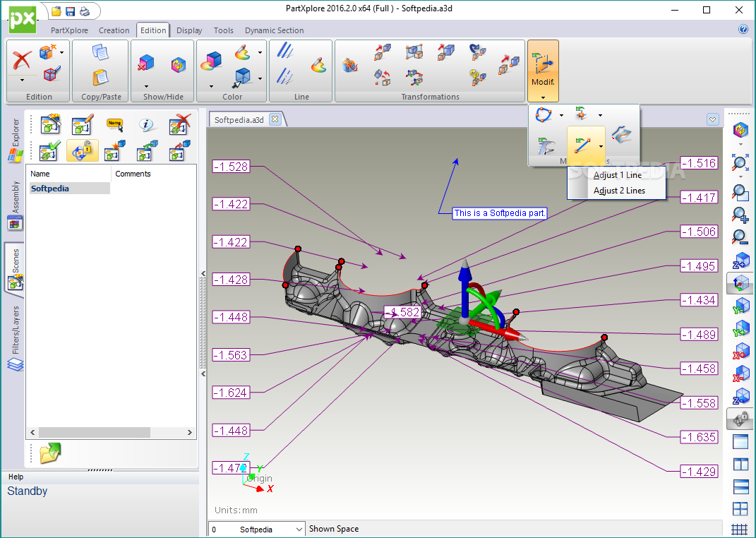Collapse the left panel with the upper arrow
The image size is (756, 538).
point(203,274)
